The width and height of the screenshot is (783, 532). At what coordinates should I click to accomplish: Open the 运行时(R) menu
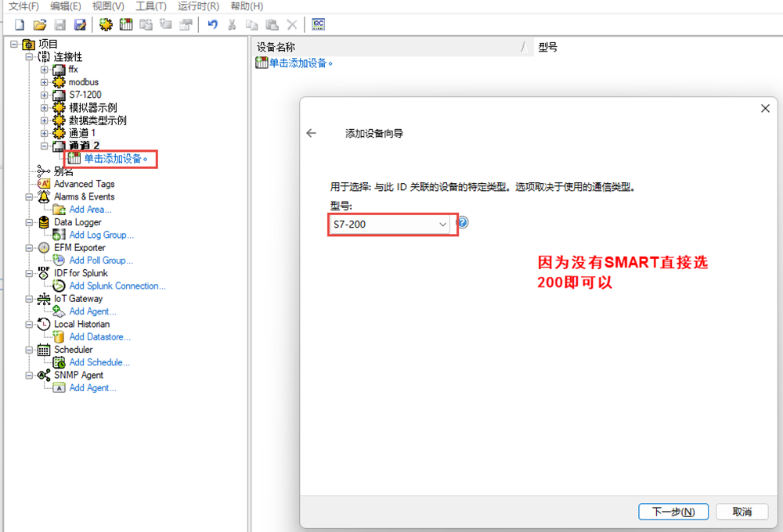coord(198,6)
